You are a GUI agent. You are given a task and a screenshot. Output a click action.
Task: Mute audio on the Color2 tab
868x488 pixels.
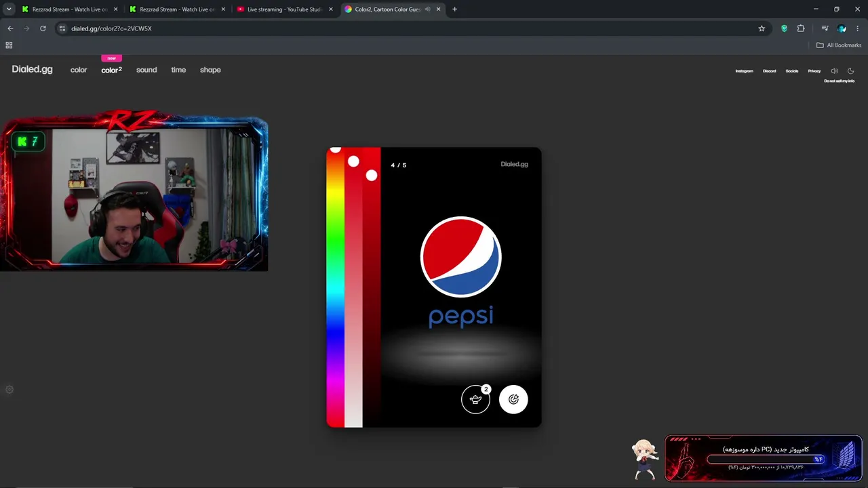(x=427, y=9)
